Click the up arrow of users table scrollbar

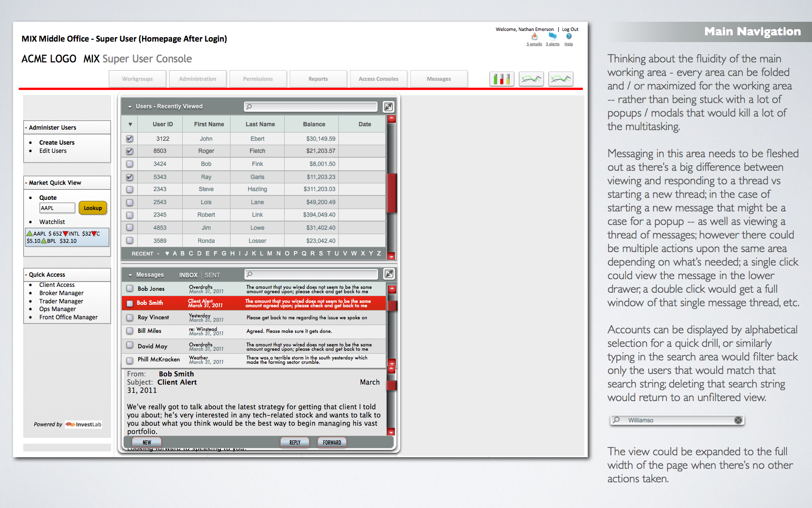click(x=391, y=119)
